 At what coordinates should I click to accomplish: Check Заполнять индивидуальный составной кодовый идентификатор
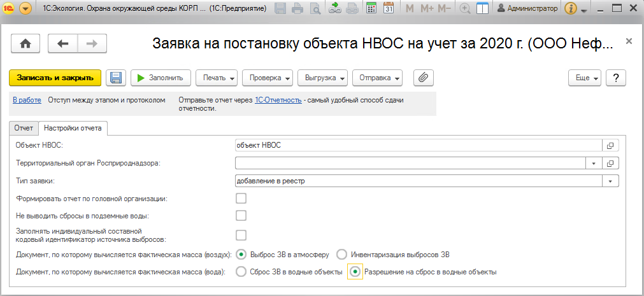pos(241,235)
